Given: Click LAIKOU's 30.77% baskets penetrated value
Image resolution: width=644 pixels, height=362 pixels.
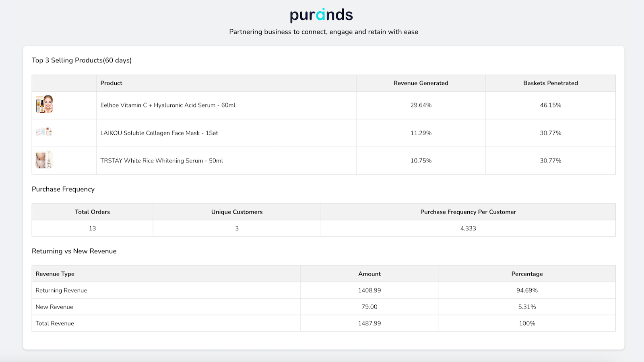Looking at the screenshot, I should point(551,133).
